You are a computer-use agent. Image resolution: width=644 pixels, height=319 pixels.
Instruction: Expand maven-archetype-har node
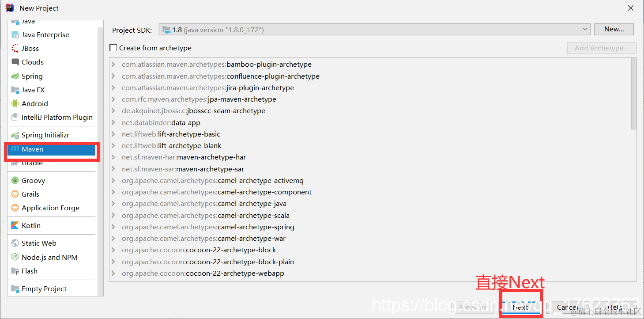click(114, 157)
